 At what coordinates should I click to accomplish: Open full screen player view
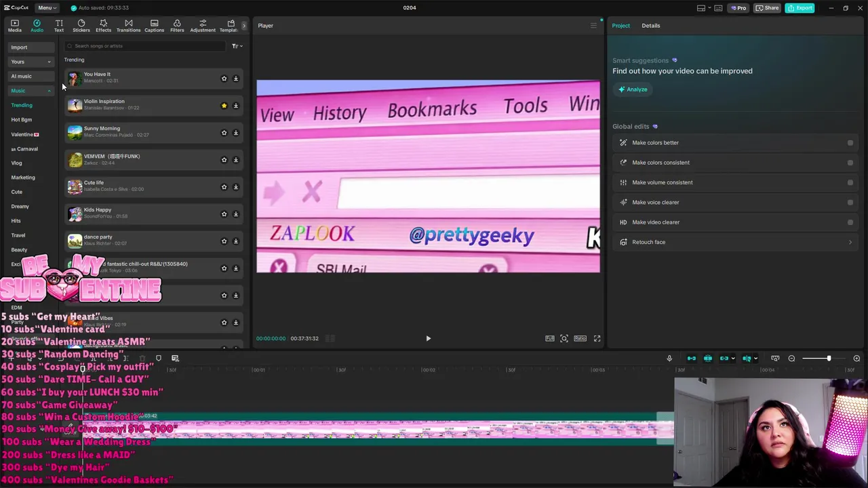tap(597, 338)
